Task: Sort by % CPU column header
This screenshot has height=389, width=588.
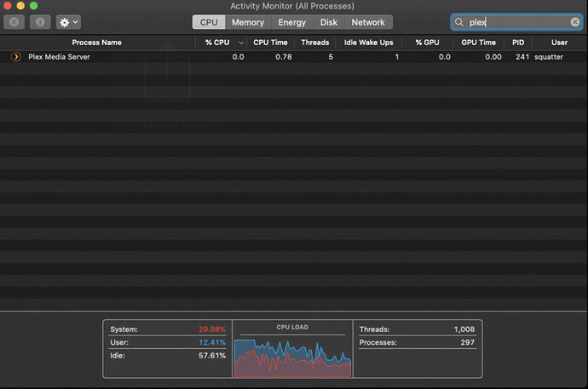Action: (217, 43)
